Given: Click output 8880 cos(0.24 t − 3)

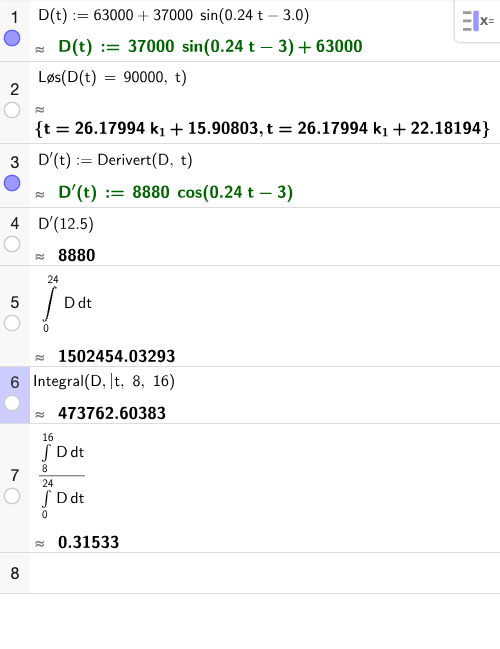Looking at the screenshot, I should (x=175, y=192).
